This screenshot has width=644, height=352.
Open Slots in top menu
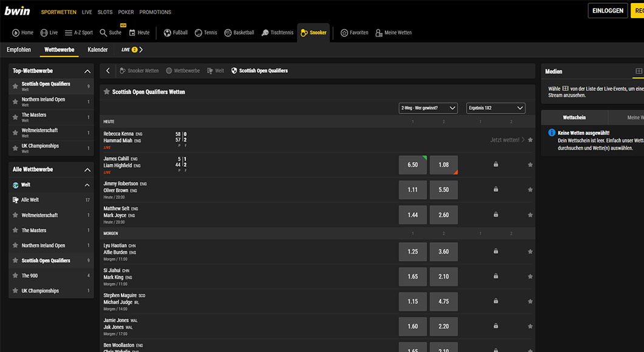pyautogui.click(x=105, y=12)
